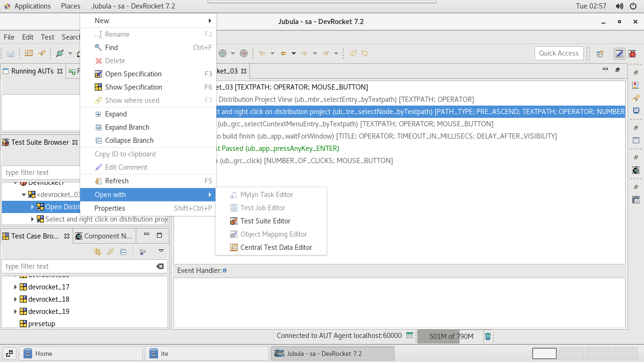This screenshot has width=644, height=362.
Task: Open Properties view table icon on right trim
Action: click(636, 140)
